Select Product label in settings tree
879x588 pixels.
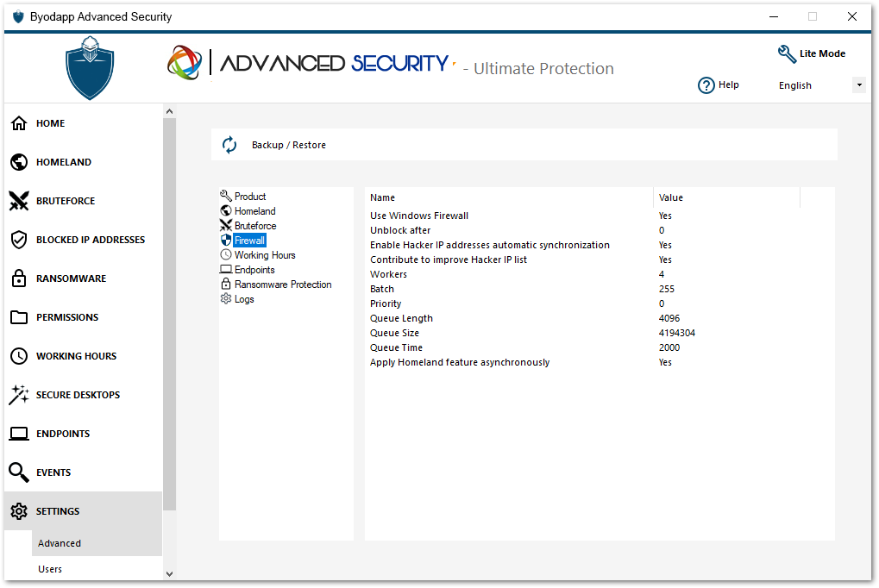pos(250,197)
